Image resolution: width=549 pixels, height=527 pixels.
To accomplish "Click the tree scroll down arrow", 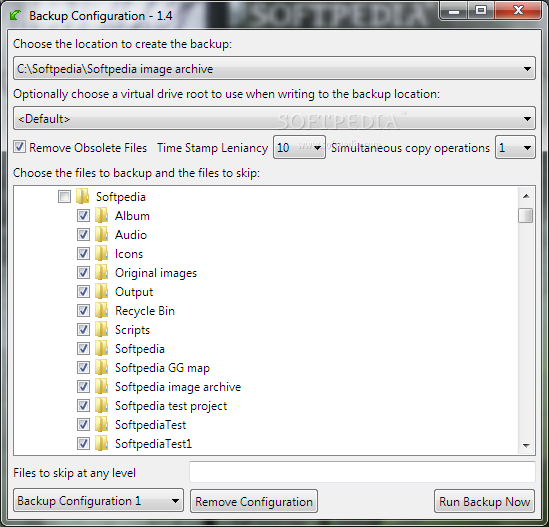I will [x=526, y=446].
